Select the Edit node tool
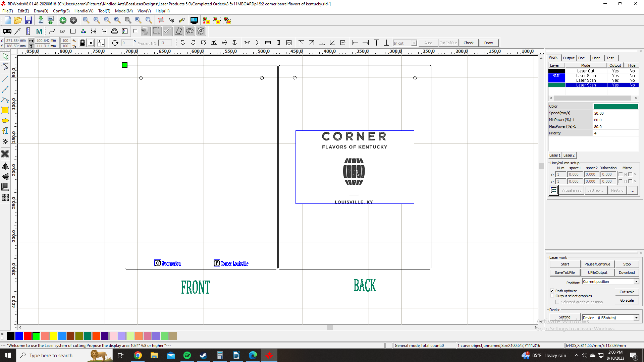644x362 pixels. (5, 67)
